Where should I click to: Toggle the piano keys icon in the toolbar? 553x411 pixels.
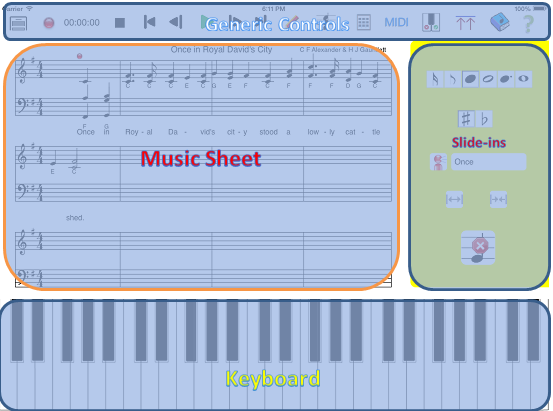(431, 23)
